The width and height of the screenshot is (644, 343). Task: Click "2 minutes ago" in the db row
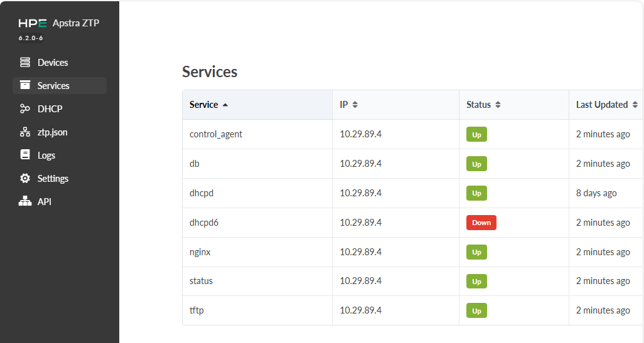603,164
